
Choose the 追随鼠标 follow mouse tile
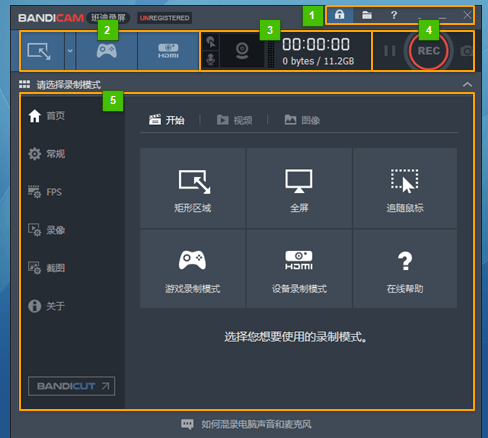point(405,188)
